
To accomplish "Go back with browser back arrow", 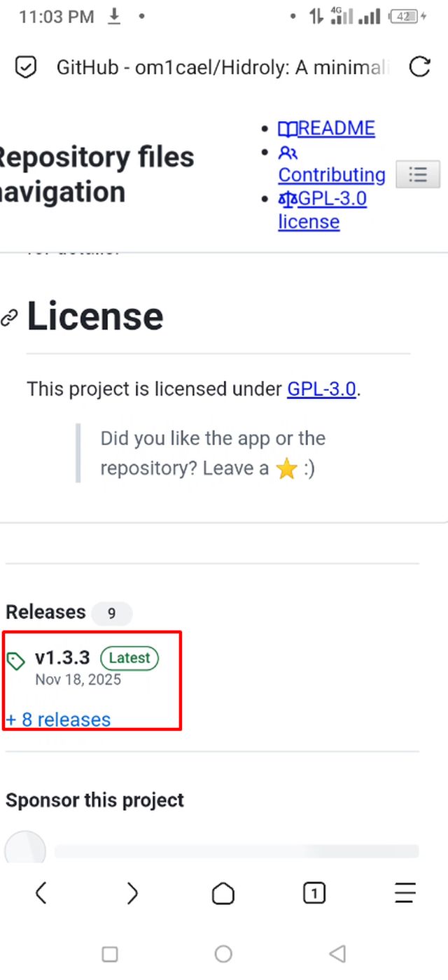I will click(41, 892).
